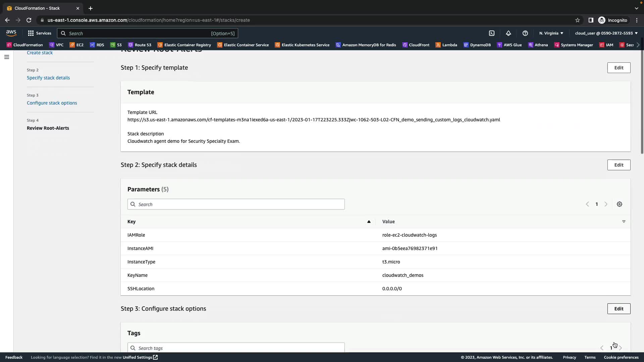Open the notifications bell

click(508, 33)
